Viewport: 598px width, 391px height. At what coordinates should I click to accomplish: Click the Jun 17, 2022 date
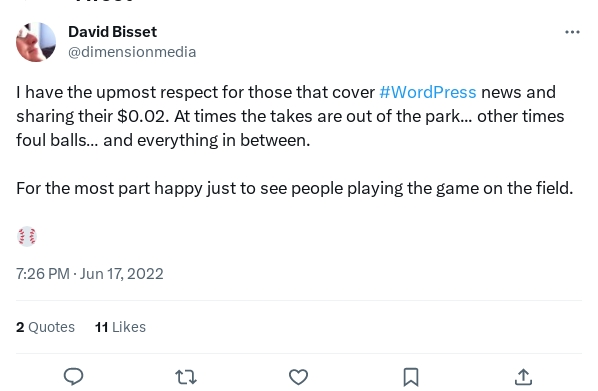pyautogui.click(x=122, y=274)
